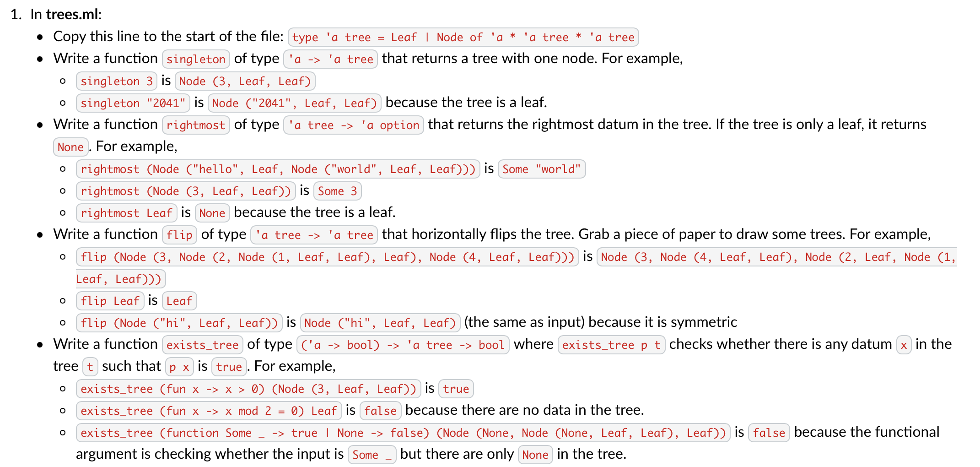Click the rightmost function name chip
Viewport: 980px width, 467px height.
(195, 125)
